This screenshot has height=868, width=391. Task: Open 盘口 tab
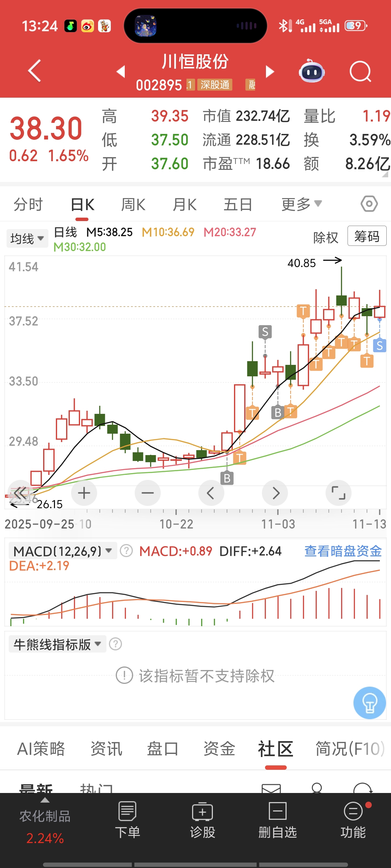click(163, 749)
